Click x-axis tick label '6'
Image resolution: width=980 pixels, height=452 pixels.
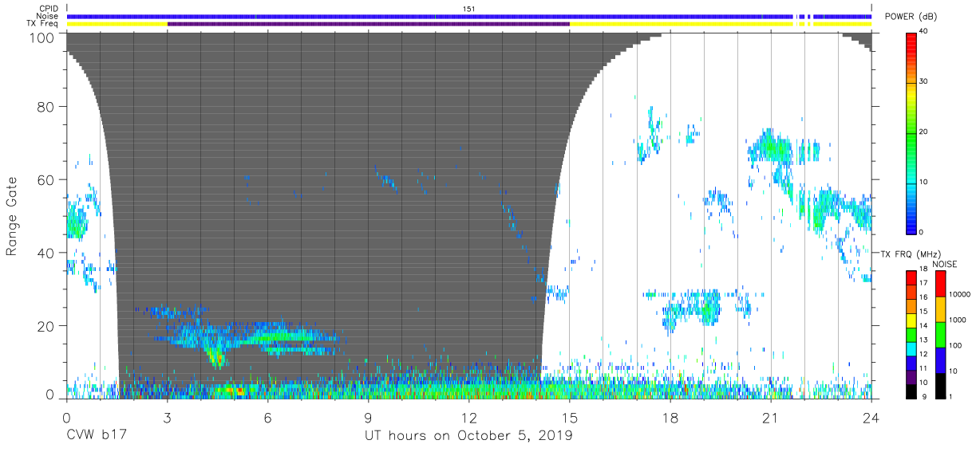coord(267,417)
